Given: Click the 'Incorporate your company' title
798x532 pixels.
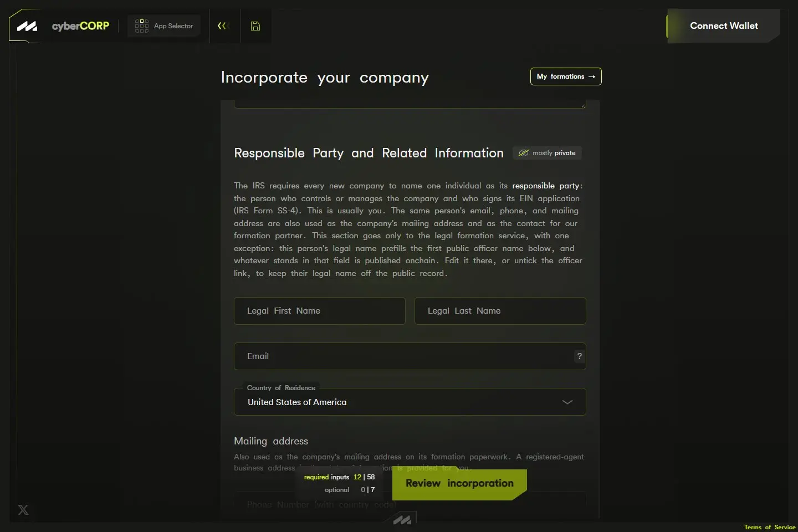Looking at the screenshot, I should click(x=325, y=78).
